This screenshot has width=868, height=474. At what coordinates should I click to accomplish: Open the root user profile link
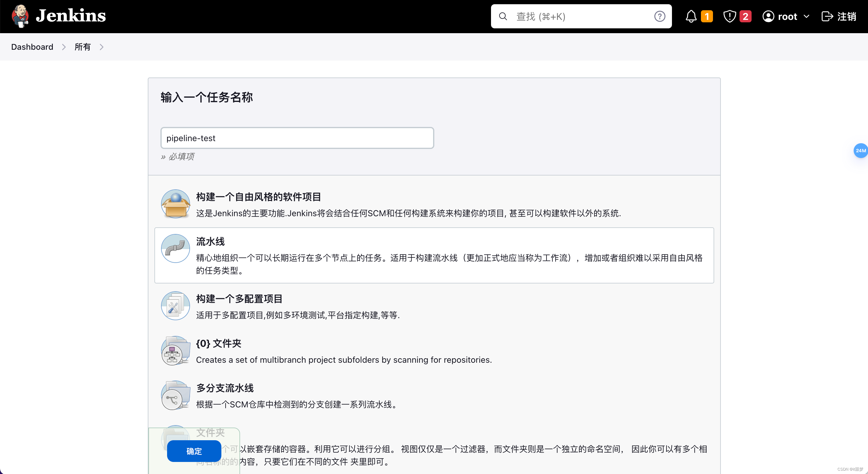787,17
